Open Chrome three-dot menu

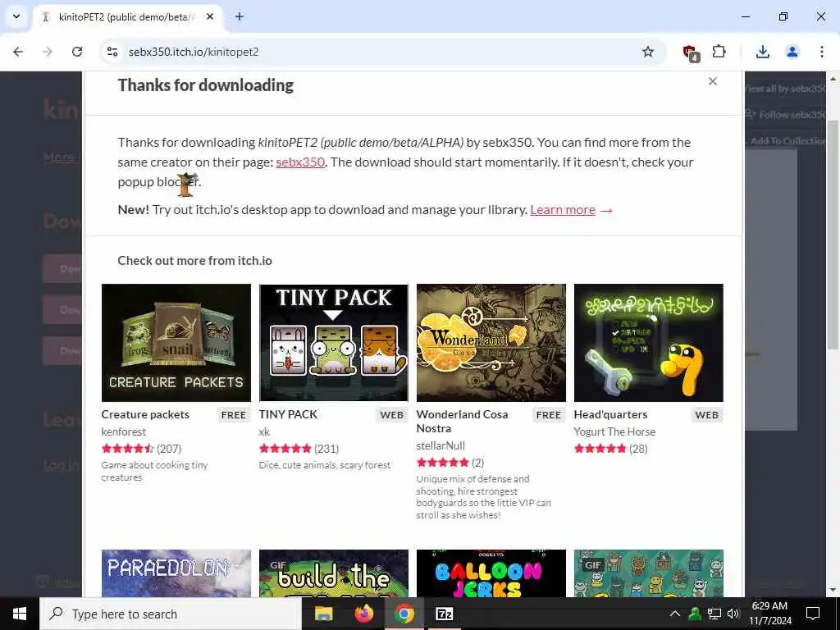point(821,52)
